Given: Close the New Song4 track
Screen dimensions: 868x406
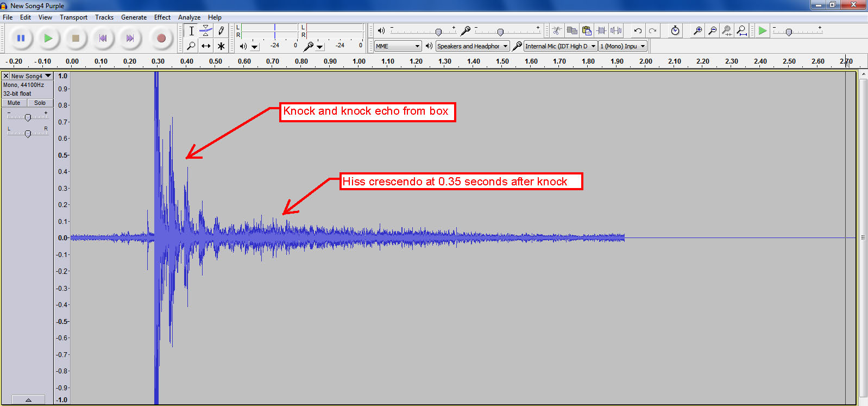Looking at the screenshot, I should [x=6, y=76].
